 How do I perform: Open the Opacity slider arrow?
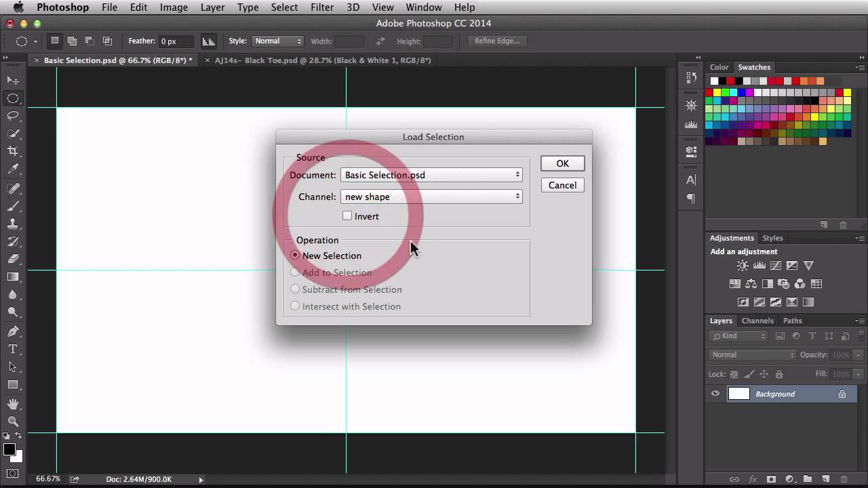click(x=859, y=355)
